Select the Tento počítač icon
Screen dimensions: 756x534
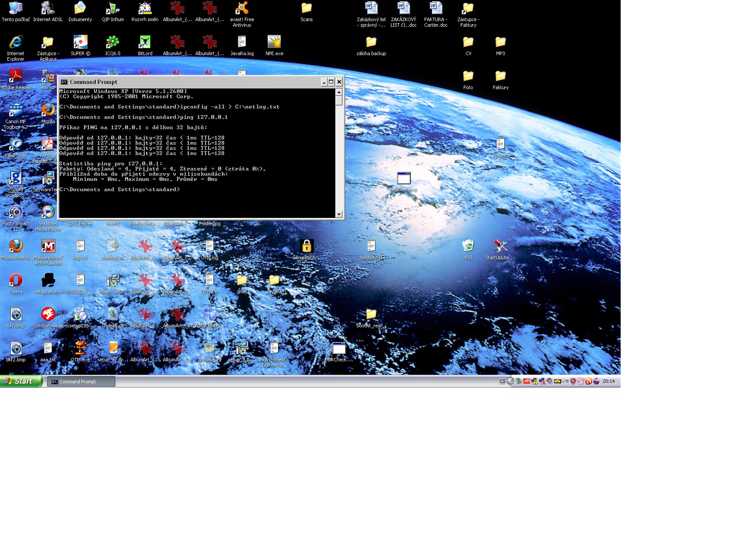[x=16, y=9]
